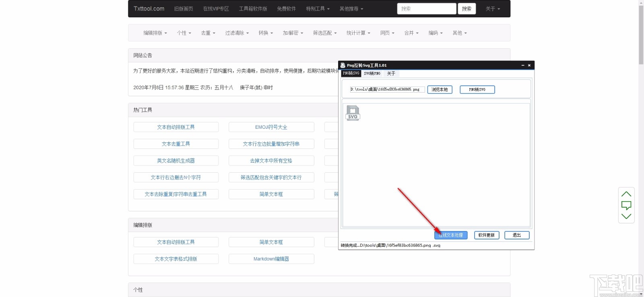Click the PNG file path input field
The height and width of the screenshot is (297, 644).
(387, 90)
